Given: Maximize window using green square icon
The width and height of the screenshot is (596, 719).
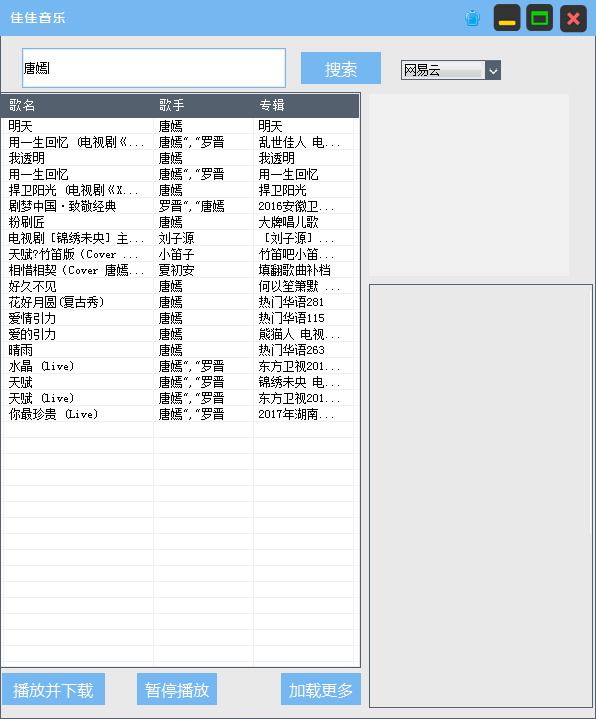Looking at the screenshot, I should click(540, 18).
